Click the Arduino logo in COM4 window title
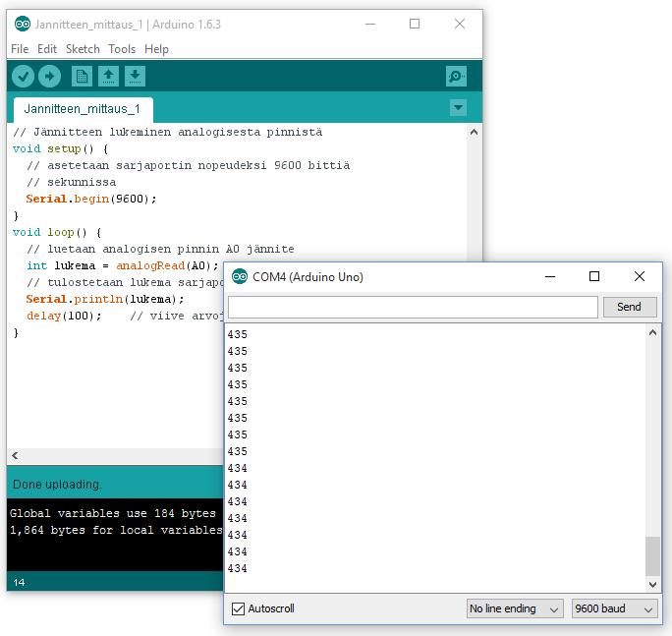The height and width of the screenshot is (636, 672). (240, 276)
